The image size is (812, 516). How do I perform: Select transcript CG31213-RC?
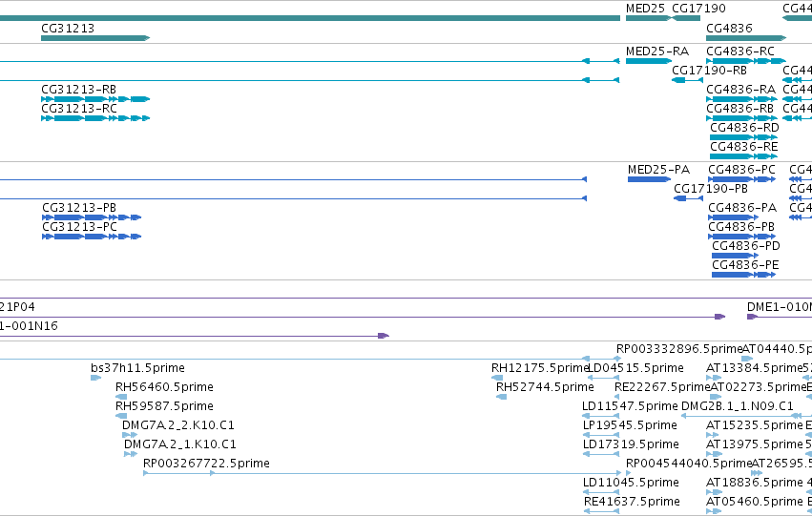pos(95,118)
